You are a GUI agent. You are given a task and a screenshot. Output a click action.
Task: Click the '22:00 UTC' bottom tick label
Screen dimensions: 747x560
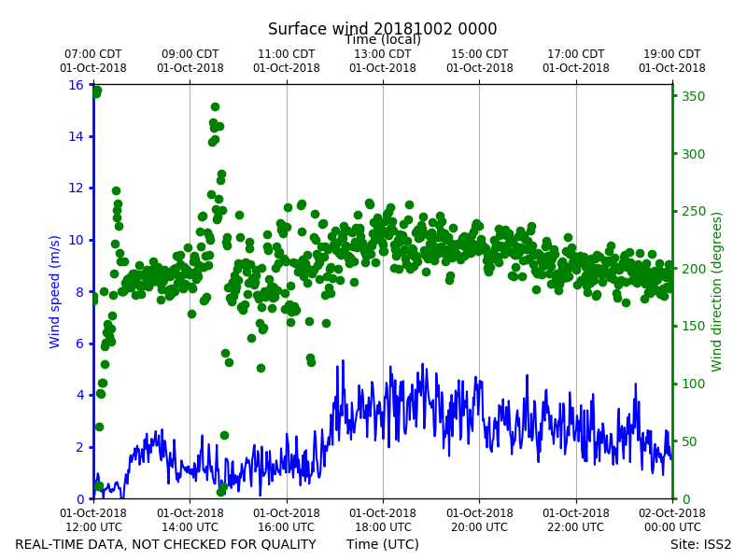click(x=576, y=527)
